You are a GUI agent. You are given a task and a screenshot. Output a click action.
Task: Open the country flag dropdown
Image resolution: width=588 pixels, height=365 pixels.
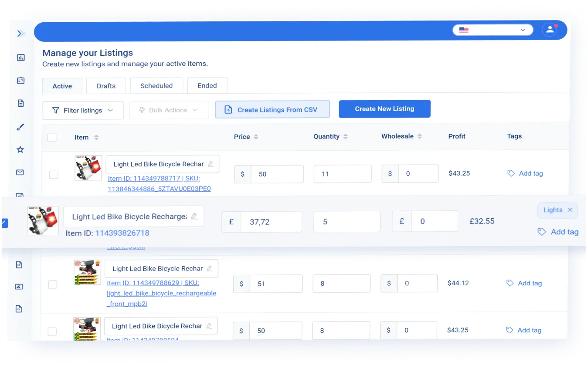[493, 30]
